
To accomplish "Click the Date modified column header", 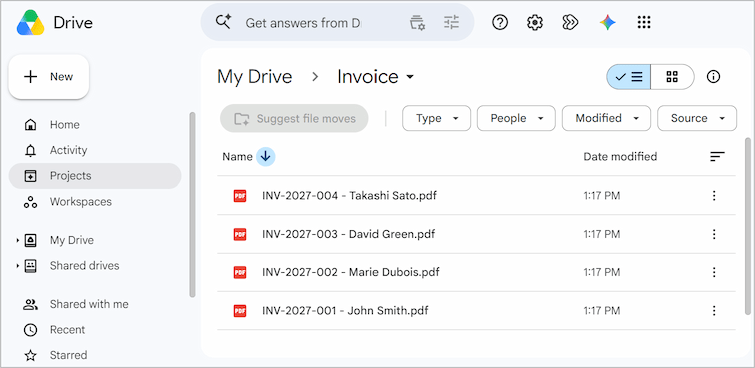I will 620,157.
